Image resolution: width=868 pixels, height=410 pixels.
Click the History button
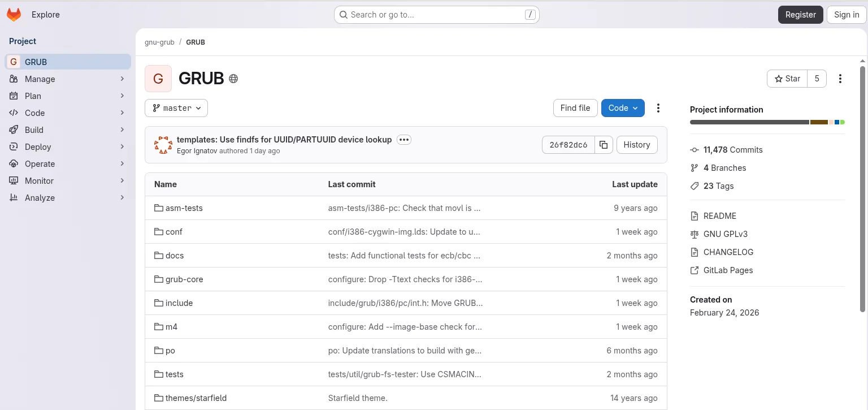click(x=637, y=145)
